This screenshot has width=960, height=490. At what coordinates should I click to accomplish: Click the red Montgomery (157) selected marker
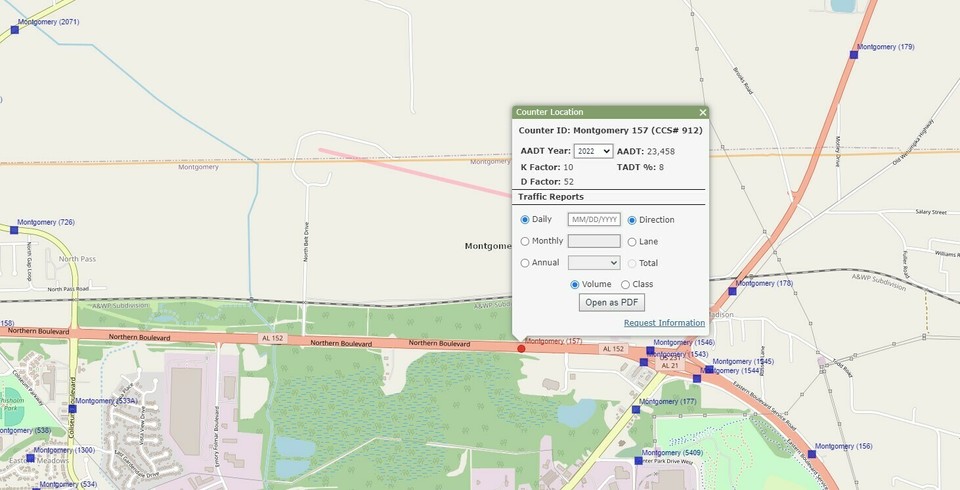tap(521, 348)
